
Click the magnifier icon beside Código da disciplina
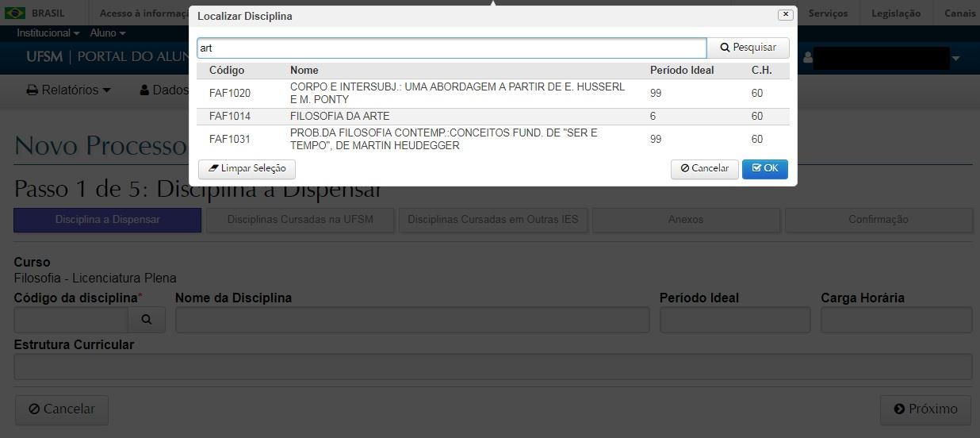pyautogui.click(x=147, y=320)
